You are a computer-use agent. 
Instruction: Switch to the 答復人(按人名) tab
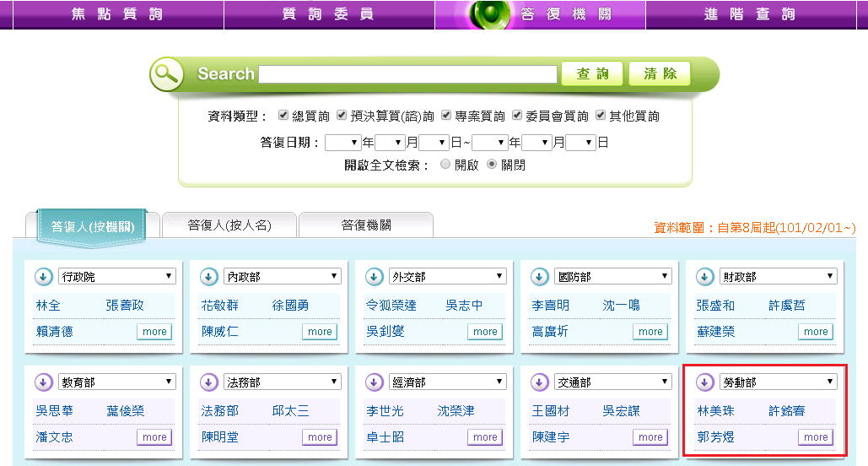coord(229,225)
